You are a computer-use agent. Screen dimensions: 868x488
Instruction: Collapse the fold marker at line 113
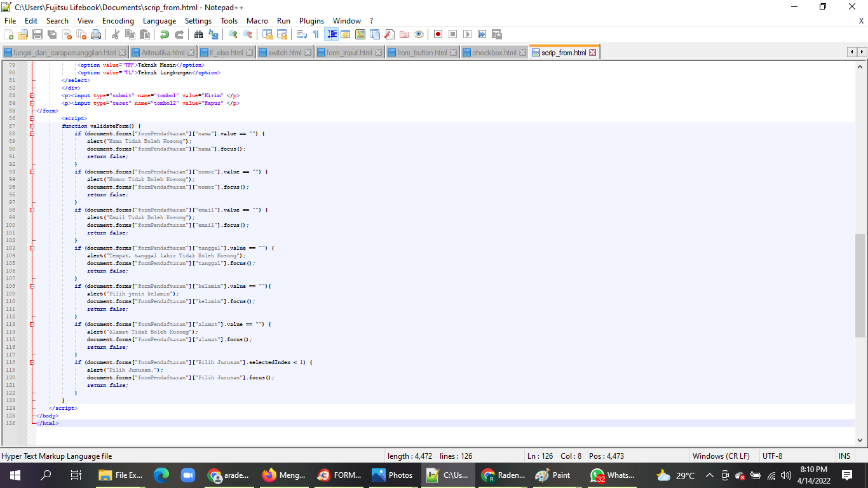[x=32, y=324]
